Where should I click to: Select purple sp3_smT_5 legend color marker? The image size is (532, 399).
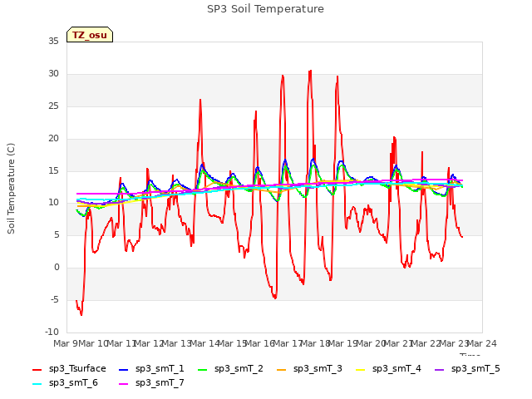pyautogui.click(x=440, y=369)
